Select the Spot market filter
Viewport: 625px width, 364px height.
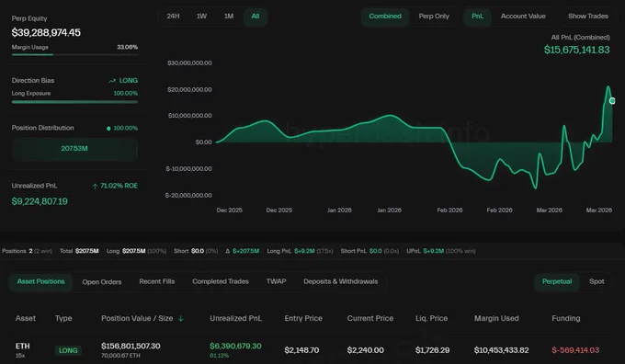pos(597,281)
